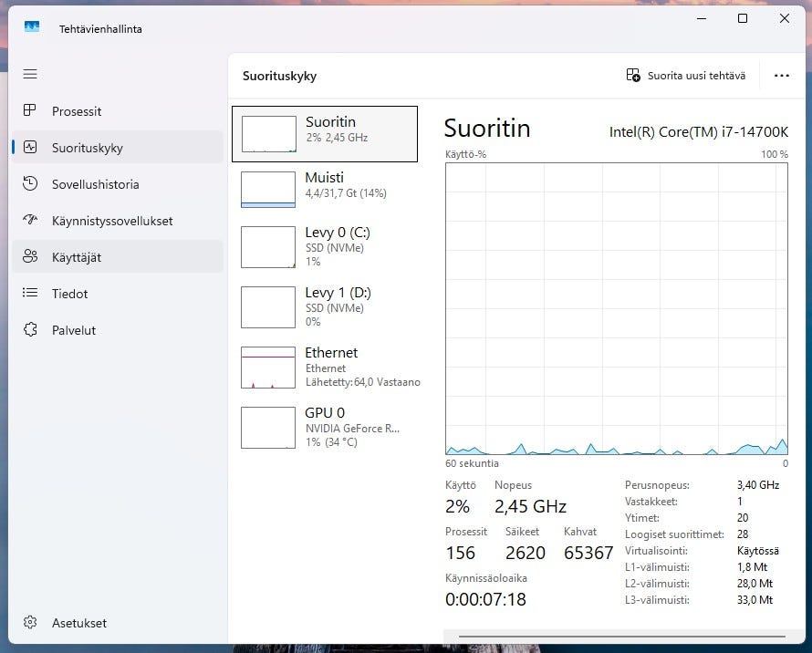Click the CPU usage graph area
The width and height of the screenshot is (812, 653).
[x=616, y=308]
